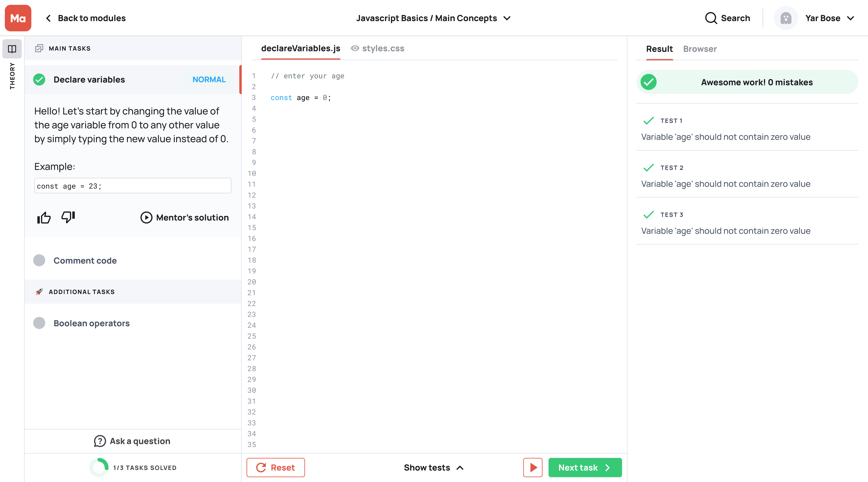Select the Comment code task circle
Screen dimensions: 868x482
tap(39, 260)
